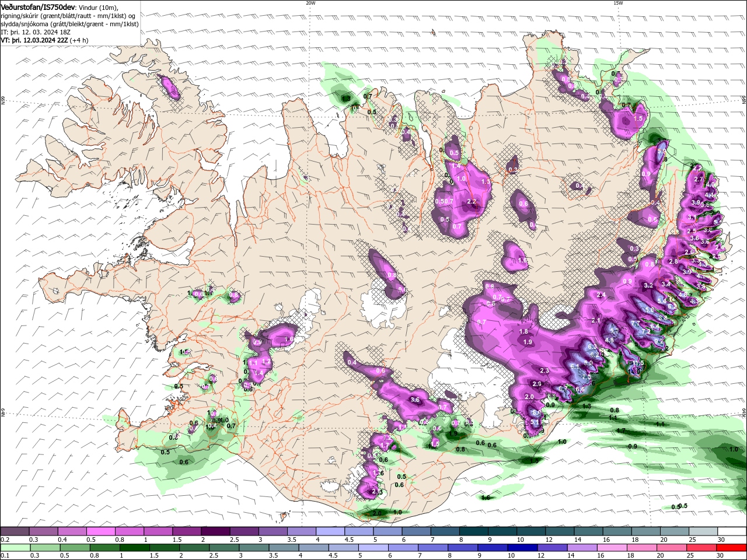Viewport: 747px width, 560px height.
Task: Click the 0.1 label on the rain legend
Action: (5, 555)
